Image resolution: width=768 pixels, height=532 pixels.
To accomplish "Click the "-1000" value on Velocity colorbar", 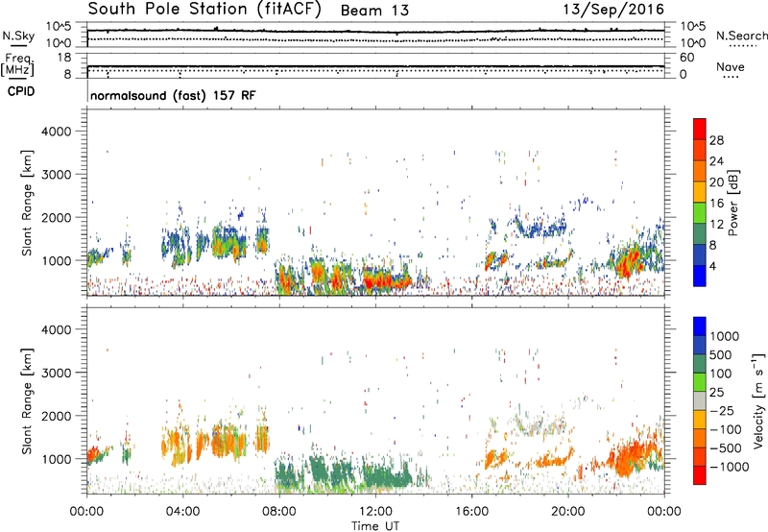I will 730,467.
